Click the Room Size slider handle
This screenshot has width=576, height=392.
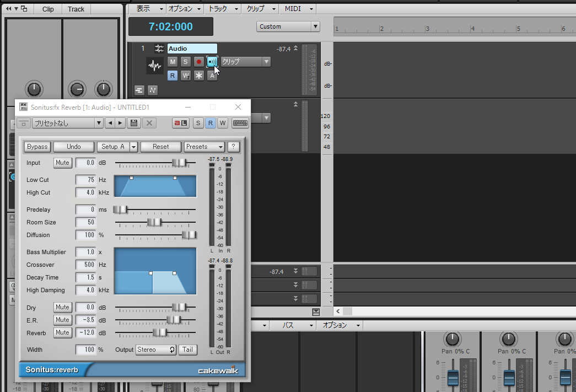click(x=155, y=222)
